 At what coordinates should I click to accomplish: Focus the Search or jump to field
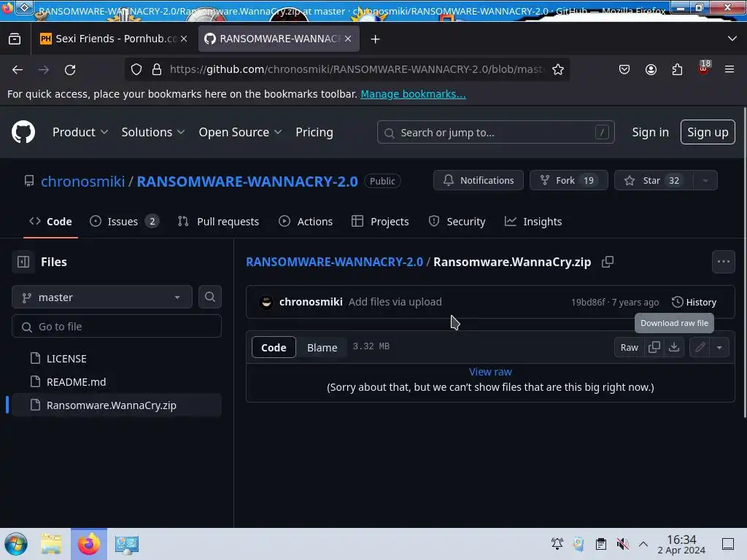pyautogui.click(x=495, y=132)
